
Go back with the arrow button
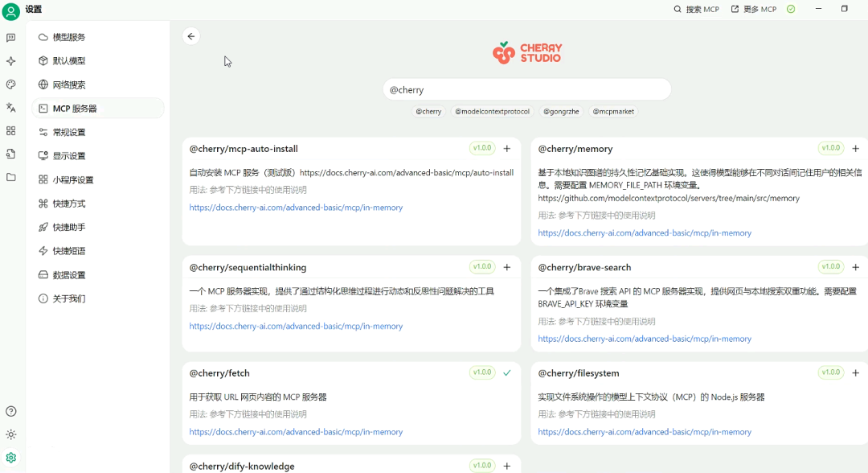click(191, 36)
